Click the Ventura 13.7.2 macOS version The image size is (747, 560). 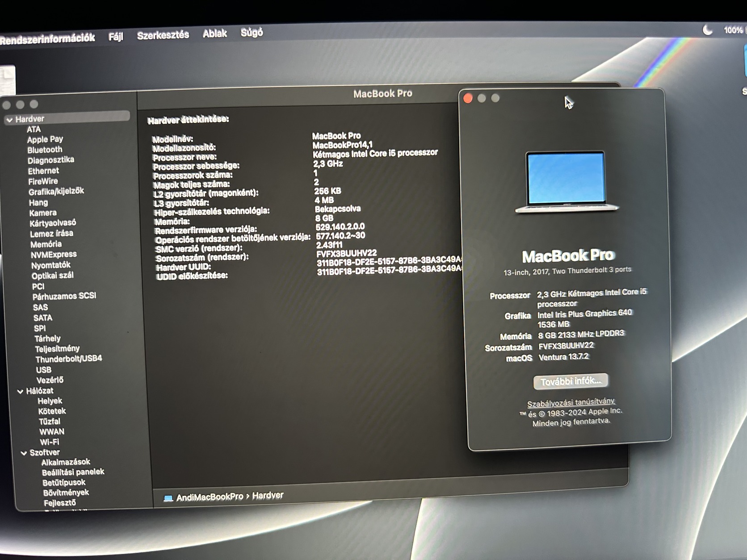click(x=564, y=357)
